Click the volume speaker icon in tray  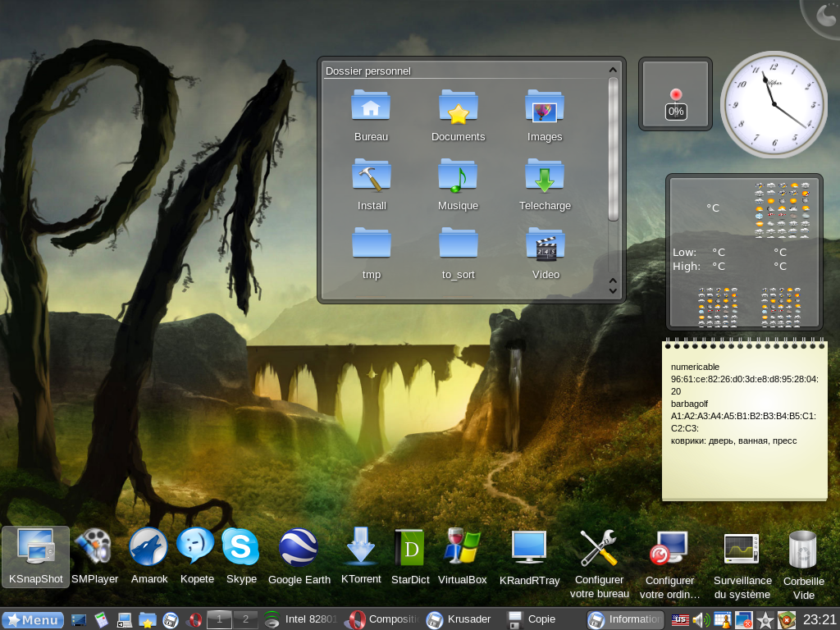(701, 619)
